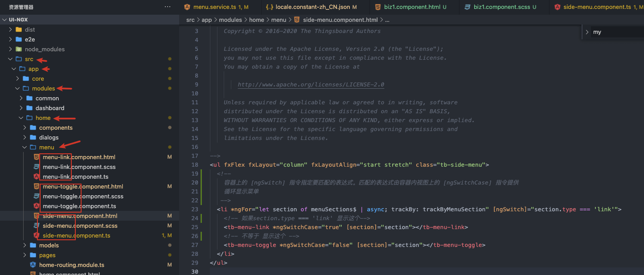Click Angular icon of menu.service.ts tab
This screenshot has width=644, height=275.
(187, 7)
